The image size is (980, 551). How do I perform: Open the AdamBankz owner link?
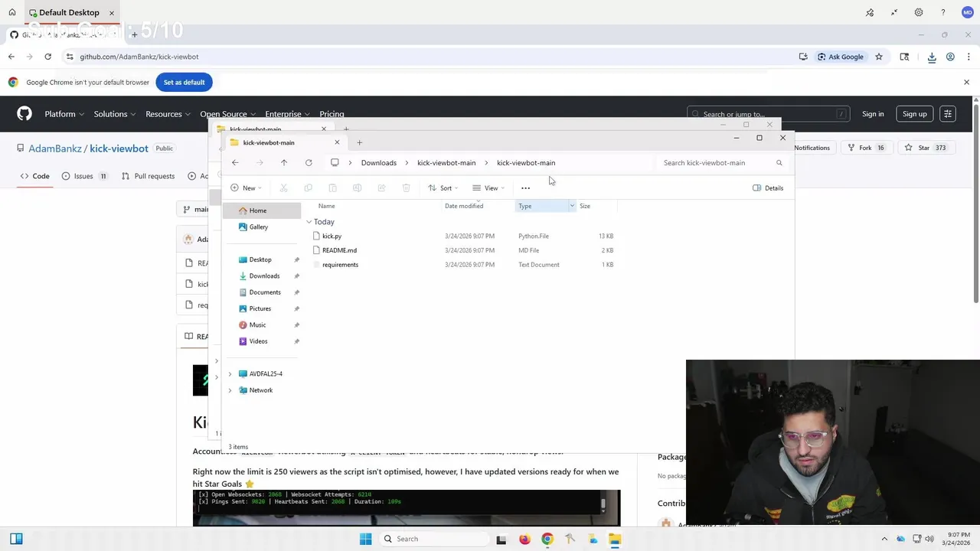click(x=55, y=148)
